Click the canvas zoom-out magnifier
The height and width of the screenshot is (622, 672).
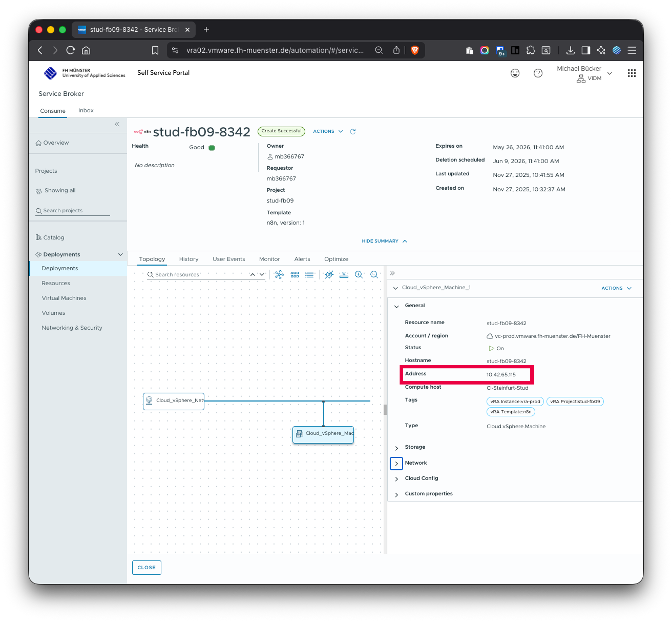pos(374,275)
